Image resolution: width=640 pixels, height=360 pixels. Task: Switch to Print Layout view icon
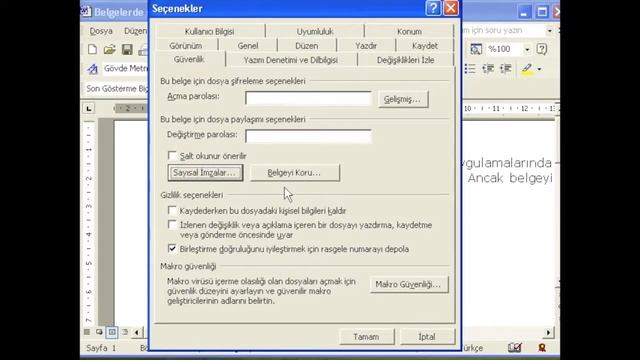(x=112, y=332)
